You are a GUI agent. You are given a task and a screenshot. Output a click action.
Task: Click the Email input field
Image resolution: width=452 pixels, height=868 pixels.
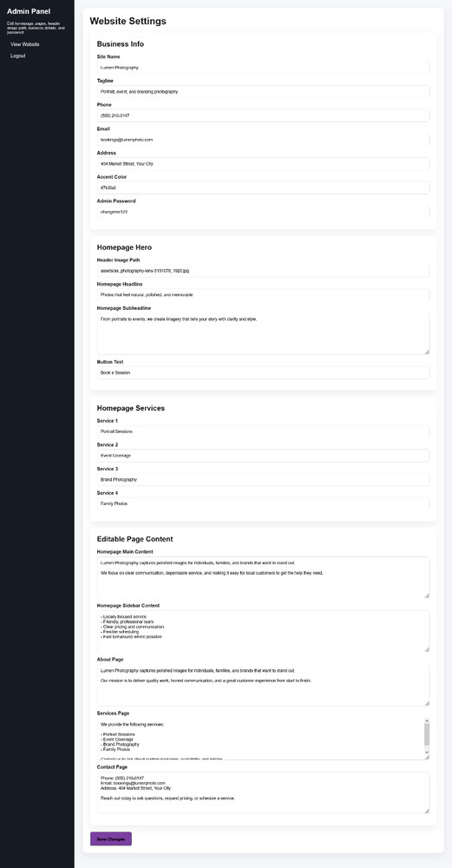tap(264, 140)
